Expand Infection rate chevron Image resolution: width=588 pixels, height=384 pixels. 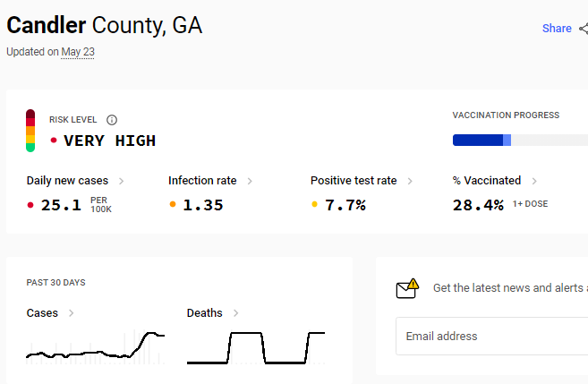[250, 181]
